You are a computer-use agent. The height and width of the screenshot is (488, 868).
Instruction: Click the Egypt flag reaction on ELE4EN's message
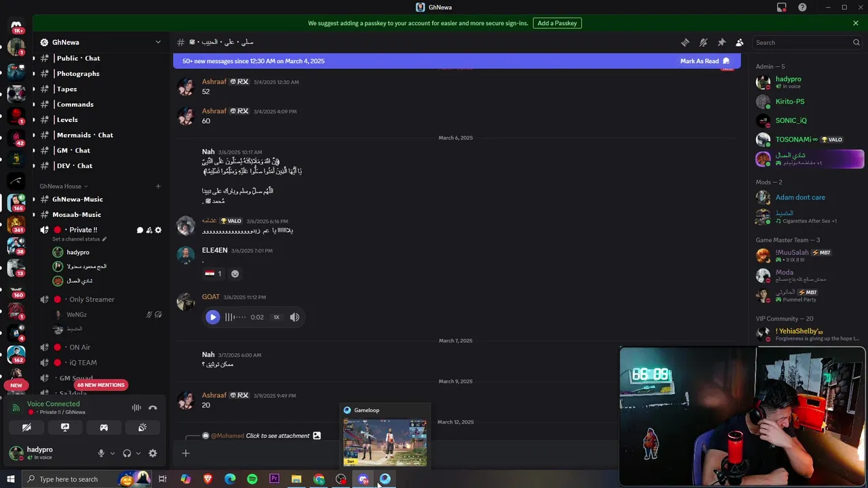214,274
